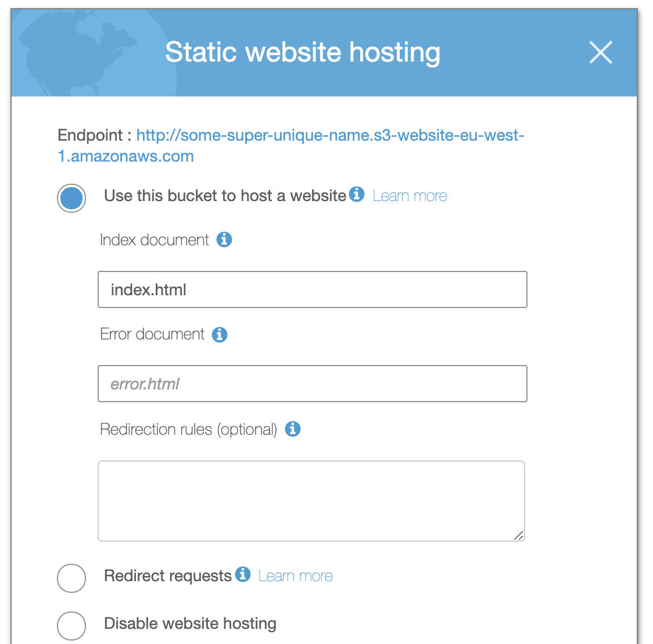Open the bucket endpoint URL link
Image resolution: width=653 pixels, height=644 pixels.
click(x=329, y=136)
